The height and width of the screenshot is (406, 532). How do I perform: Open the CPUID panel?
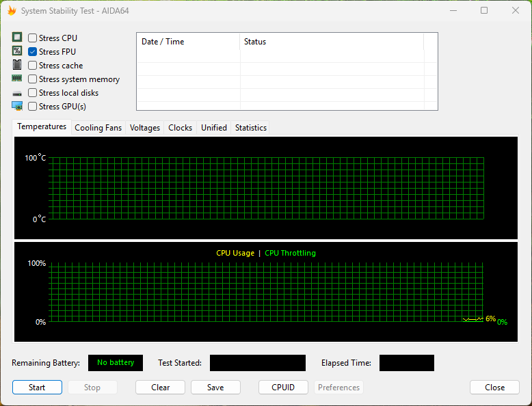click(x=283, y=388)
